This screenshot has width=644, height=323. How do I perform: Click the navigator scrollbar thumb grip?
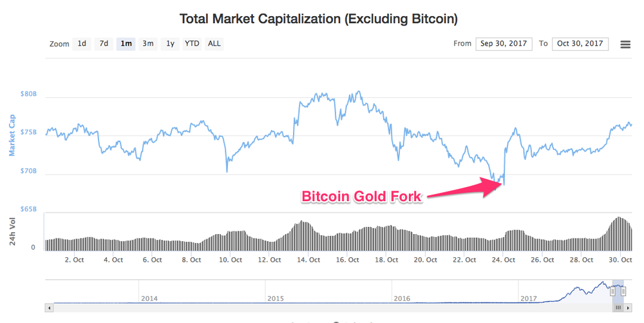point(619,308)
